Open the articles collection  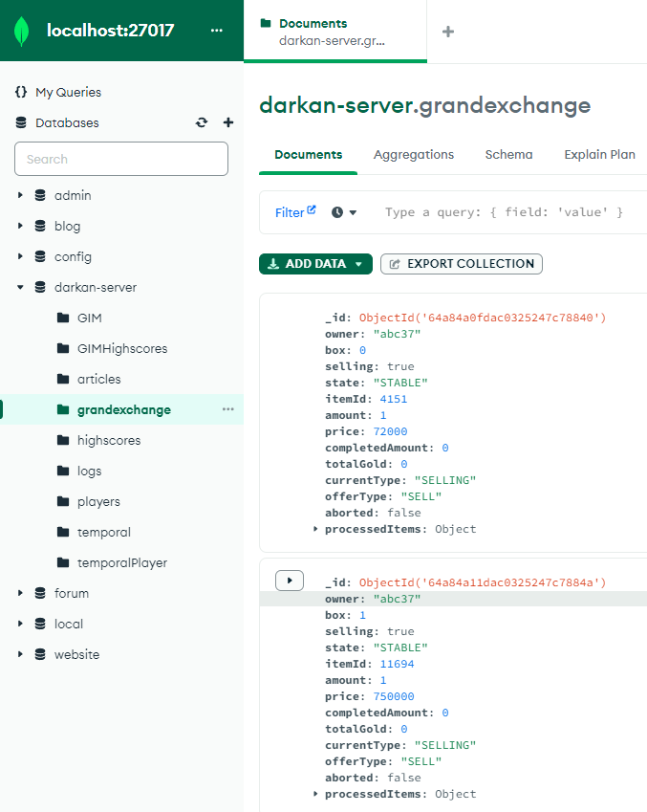coord(98,379)
